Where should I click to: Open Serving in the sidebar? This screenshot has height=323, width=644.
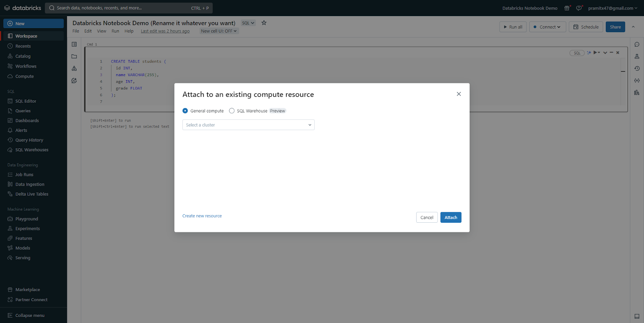(33, 258)
